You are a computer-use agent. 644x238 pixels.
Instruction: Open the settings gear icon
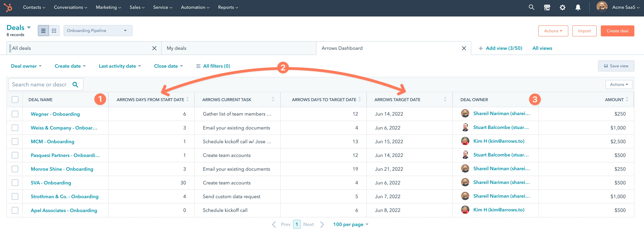(562, 7)
